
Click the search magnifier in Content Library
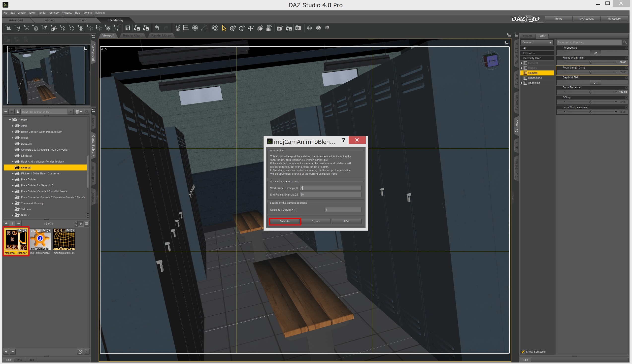click(x=87, y=112)
